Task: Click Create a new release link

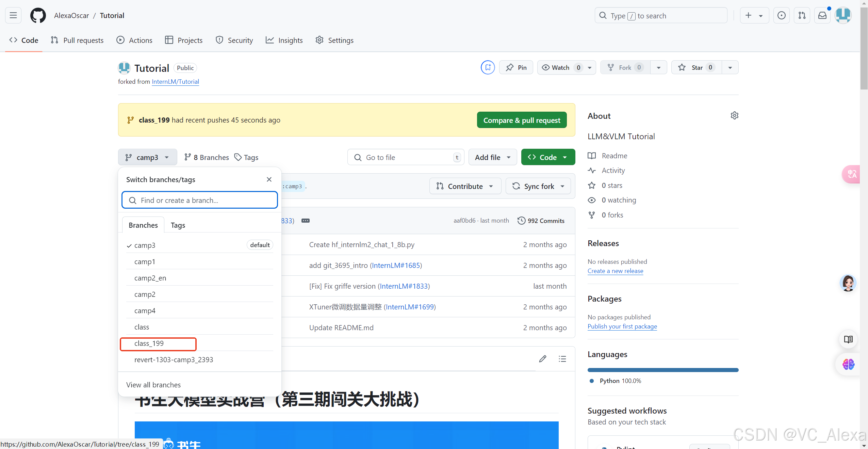Action: coord(615,271)
